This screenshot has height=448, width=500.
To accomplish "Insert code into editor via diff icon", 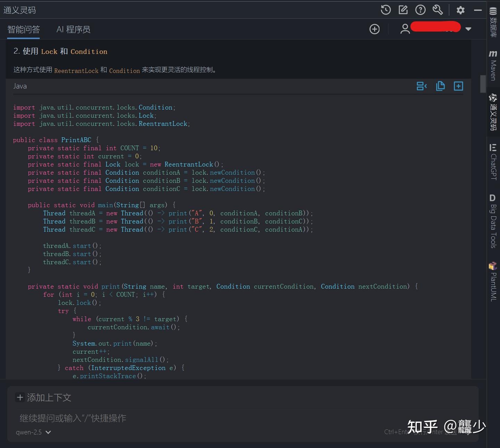I will [x=422, y=86].
